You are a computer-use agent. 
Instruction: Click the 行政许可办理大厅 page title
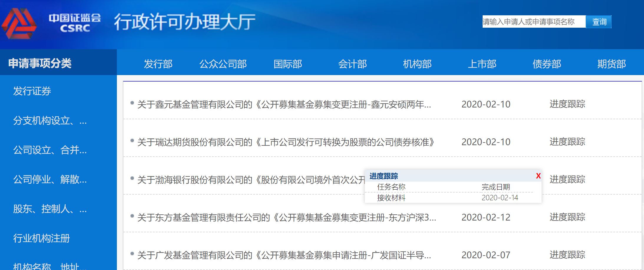(x=185, y=22)
